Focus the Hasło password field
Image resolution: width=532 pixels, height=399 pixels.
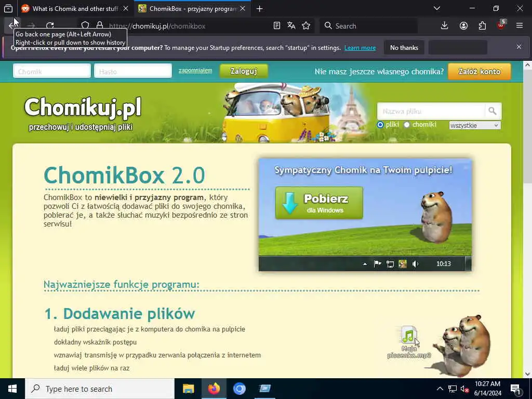tap(132, 71)
